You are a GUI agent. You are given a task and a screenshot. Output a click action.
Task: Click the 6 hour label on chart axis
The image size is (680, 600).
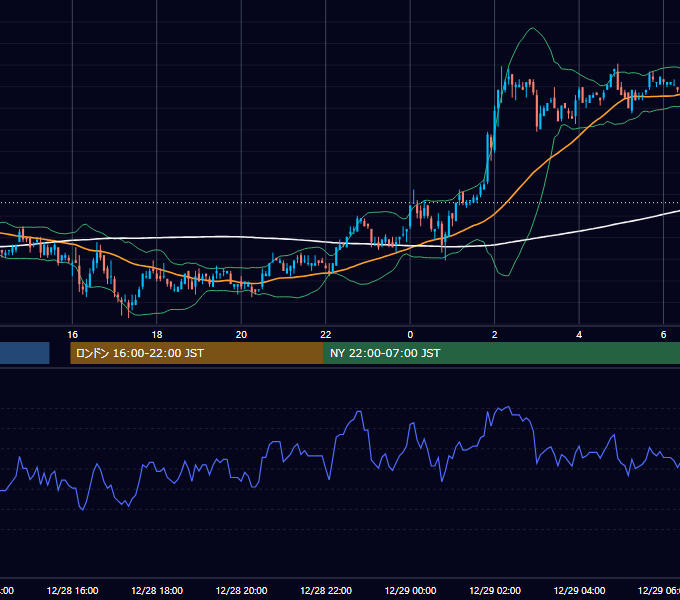[x=663, y=335]
